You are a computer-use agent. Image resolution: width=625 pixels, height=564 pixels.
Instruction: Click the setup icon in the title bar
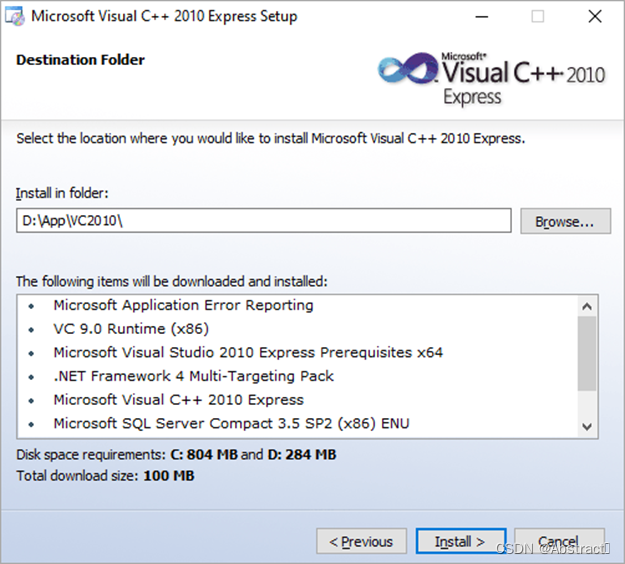16,16
